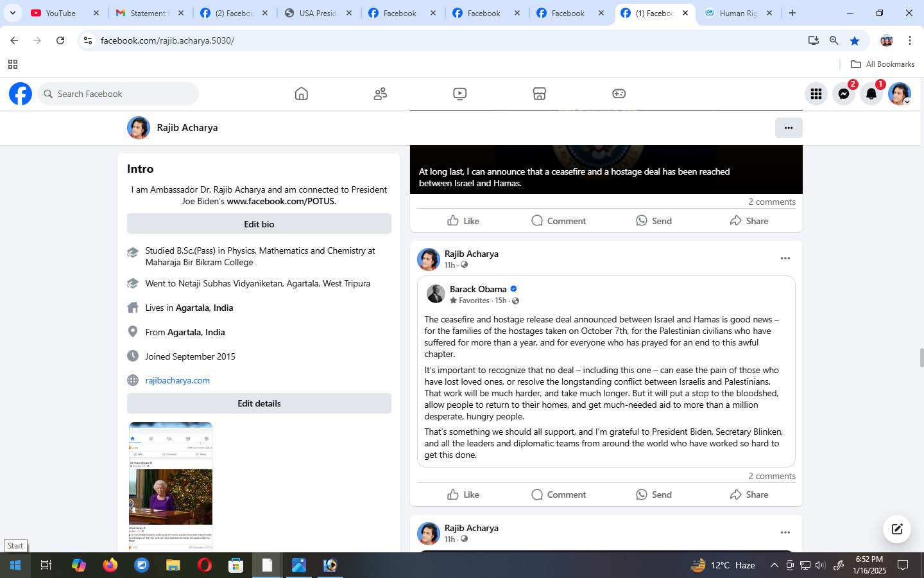
Task: Open the Facebook Home feed icon
Action: coord(301,94)
